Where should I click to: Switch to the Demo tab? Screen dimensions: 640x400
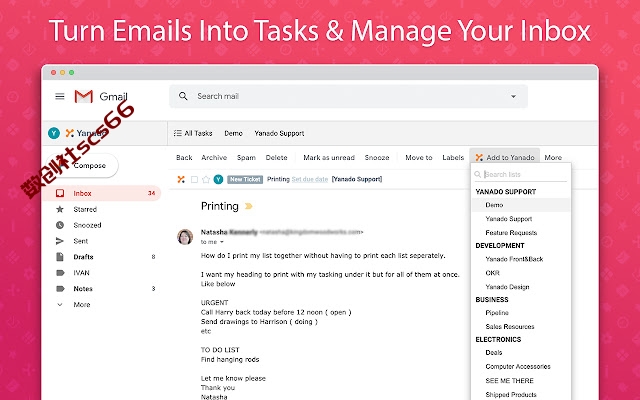[x=233, y=133]
